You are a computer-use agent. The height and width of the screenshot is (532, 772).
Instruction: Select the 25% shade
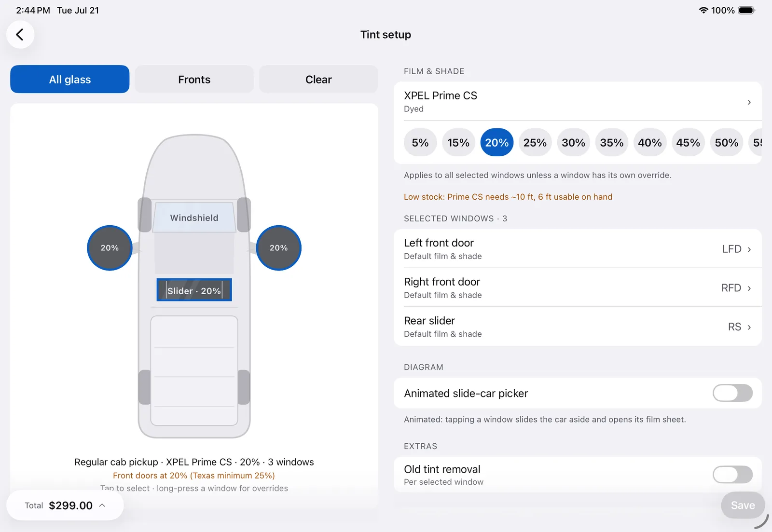pos(535,142)
